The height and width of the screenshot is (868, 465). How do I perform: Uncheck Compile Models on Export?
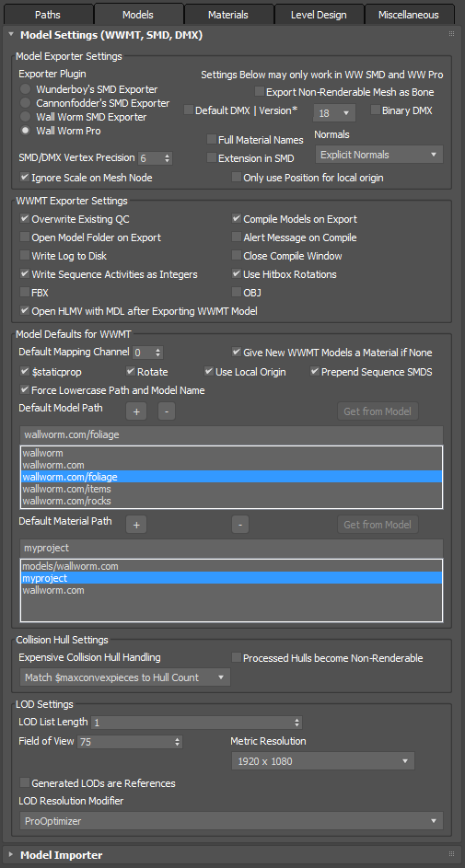pos(237,219)
